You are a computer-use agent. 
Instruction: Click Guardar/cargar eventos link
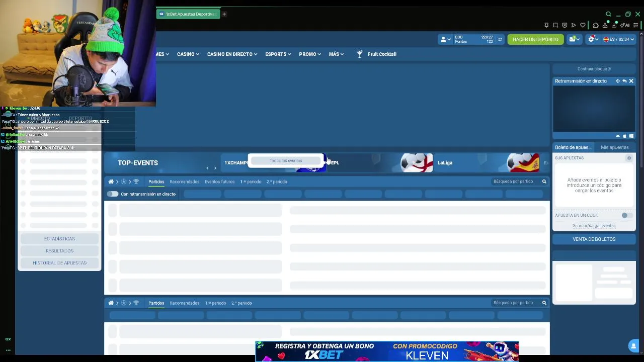[594, 226]
